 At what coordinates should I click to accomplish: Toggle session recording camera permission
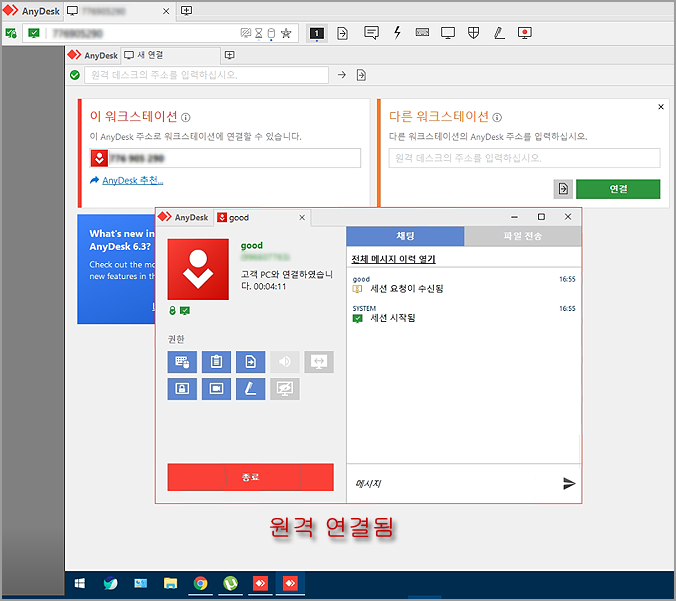point(216,389)
